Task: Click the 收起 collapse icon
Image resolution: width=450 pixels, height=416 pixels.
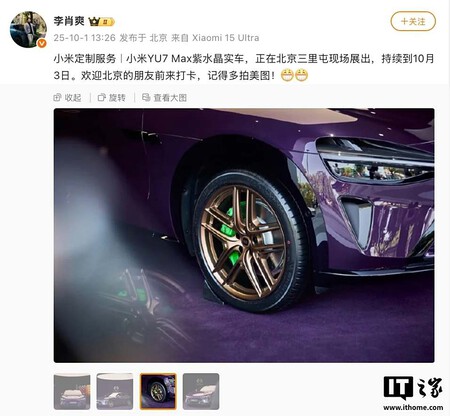Action: [x=57, y=97]
